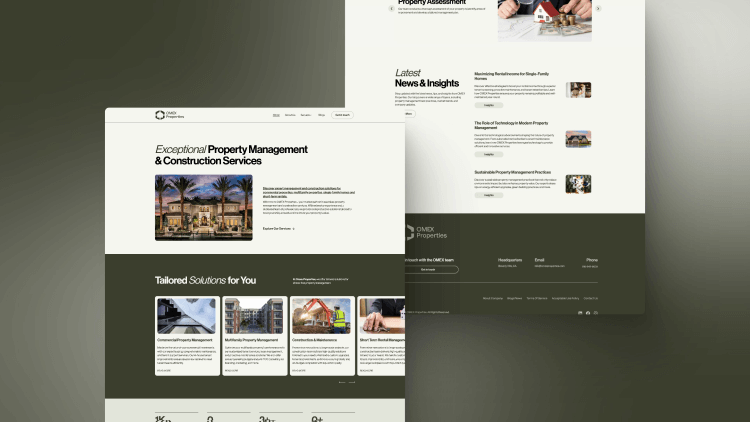
Task: Open the Multifamily Property Management card image
Action: point(254,316)
